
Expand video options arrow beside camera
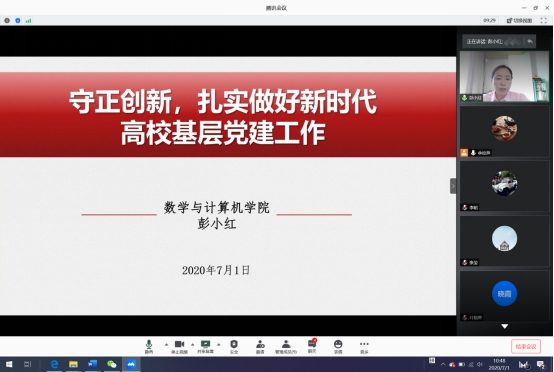[x=193, y=344]
